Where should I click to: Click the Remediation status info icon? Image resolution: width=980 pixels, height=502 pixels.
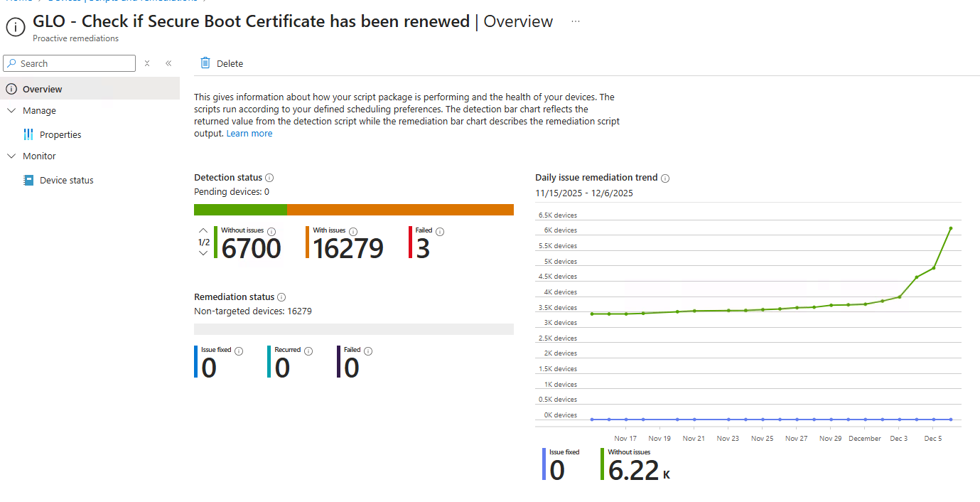[x=281, y=297]
